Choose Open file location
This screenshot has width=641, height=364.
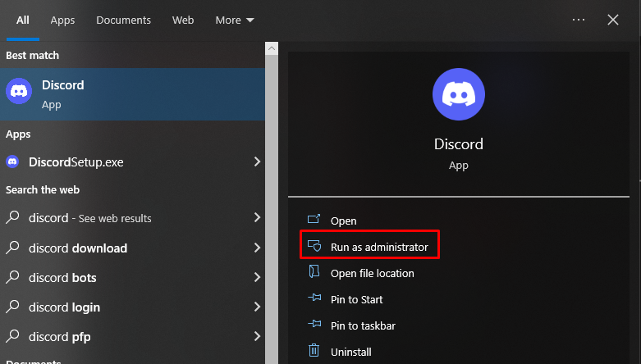coord(372,273)
